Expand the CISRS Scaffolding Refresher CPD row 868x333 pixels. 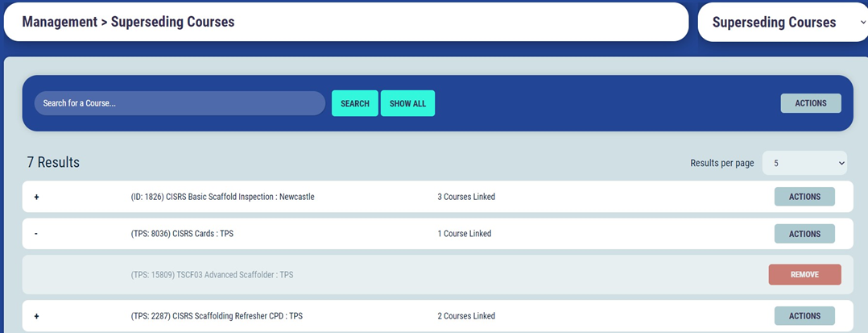36,316
